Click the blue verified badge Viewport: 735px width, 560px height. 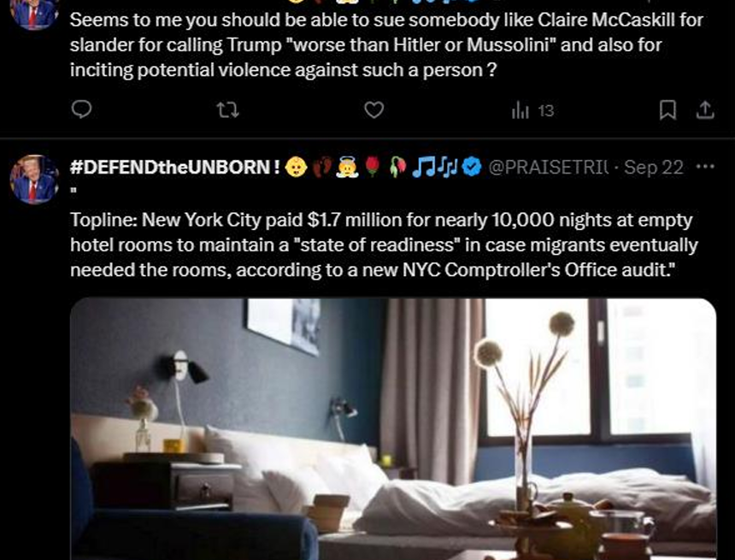[472, 167]
